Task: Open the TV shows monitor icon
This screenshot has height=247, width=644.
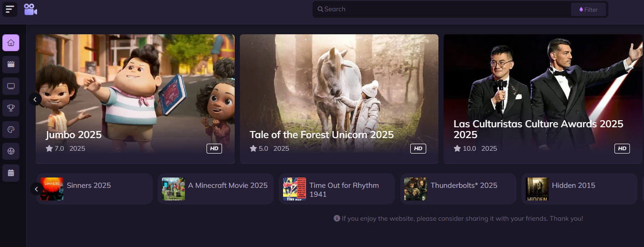Action: (x=11, y=86)
